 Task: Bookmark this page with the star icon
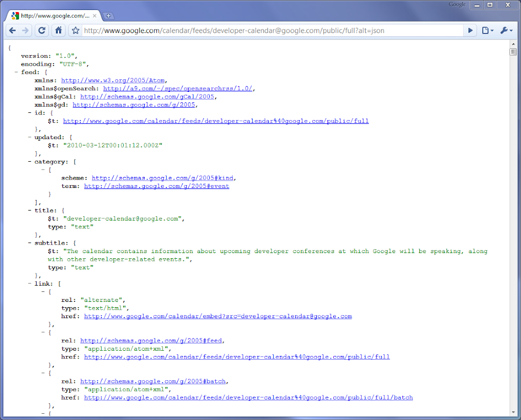[x=76, y=30]
